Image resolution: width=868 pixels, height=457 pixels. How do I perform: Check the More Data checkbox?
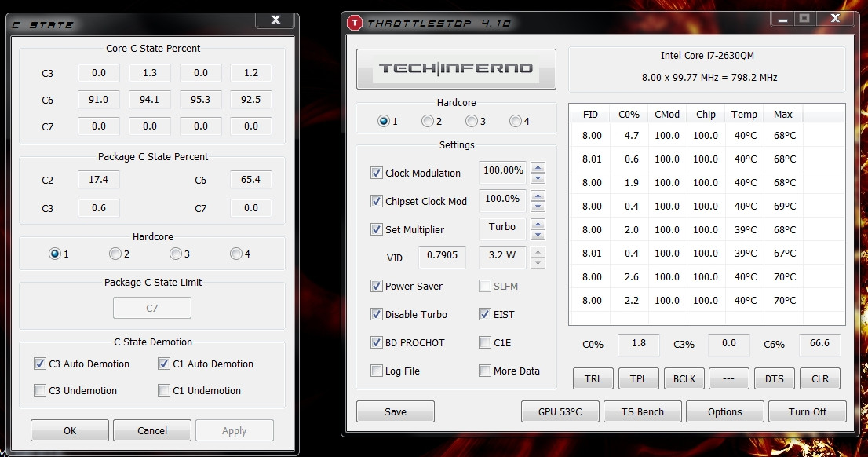point(485,371)
